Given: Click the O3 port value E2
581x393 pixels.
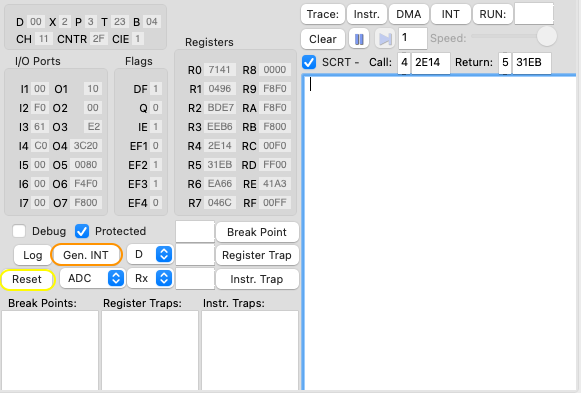Looking at the screenshot, I should pos(93,127).
